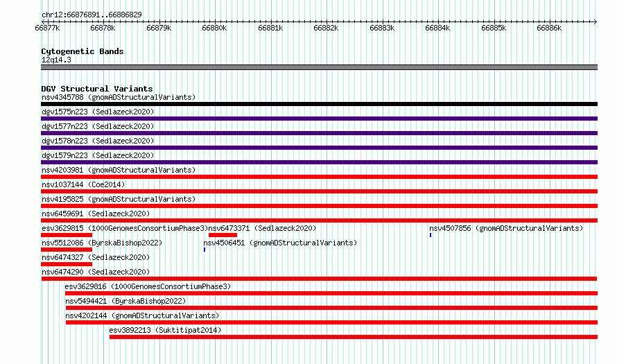
Task: Open esv3629815 1000Genomes label
Action: click(x=125, y=228)
